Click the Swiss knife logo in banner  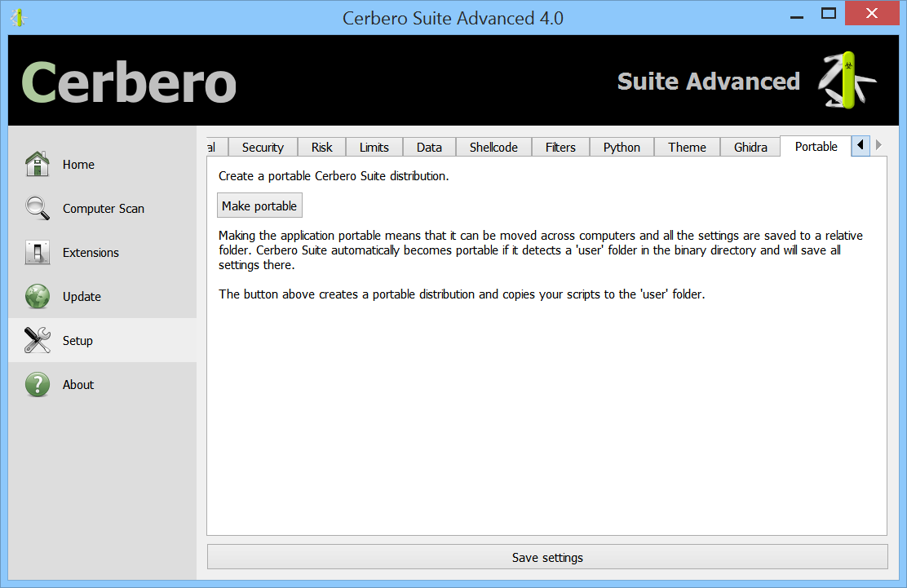847,81
